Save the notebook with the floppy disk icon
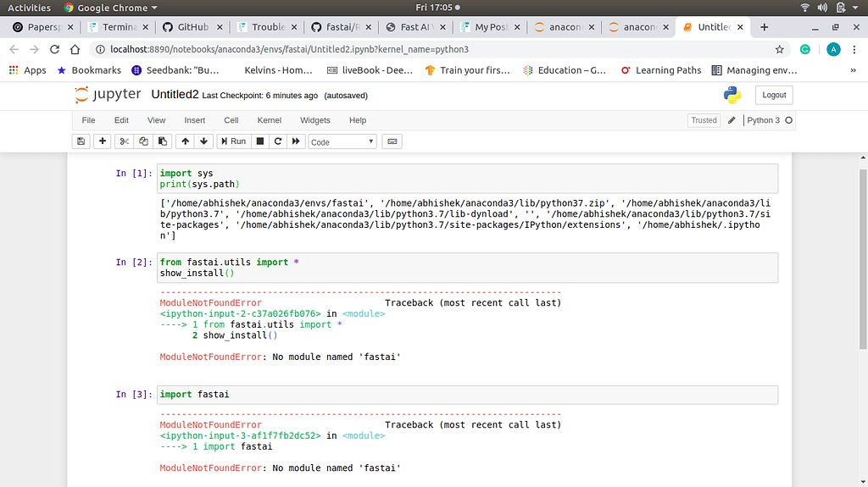The height and width of the screenshot is (487, 868). tap(81, 141)
